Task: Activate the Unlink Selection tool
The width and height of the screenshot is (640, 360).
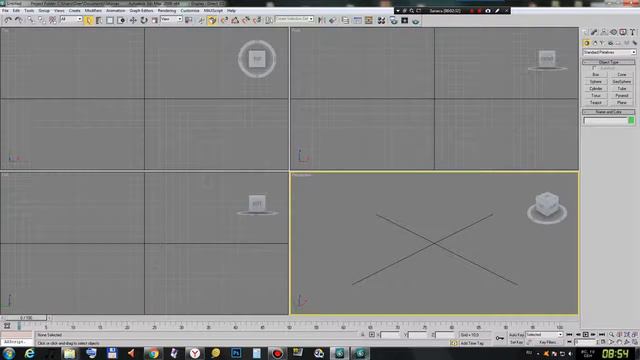Action: click(41, 20)
